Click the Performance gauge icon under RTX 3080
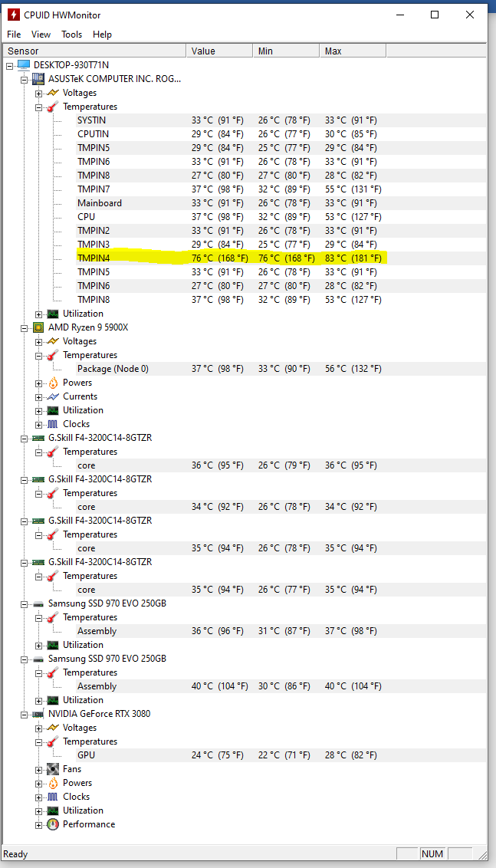The image size is (496, 868). (x=53, y=824)
